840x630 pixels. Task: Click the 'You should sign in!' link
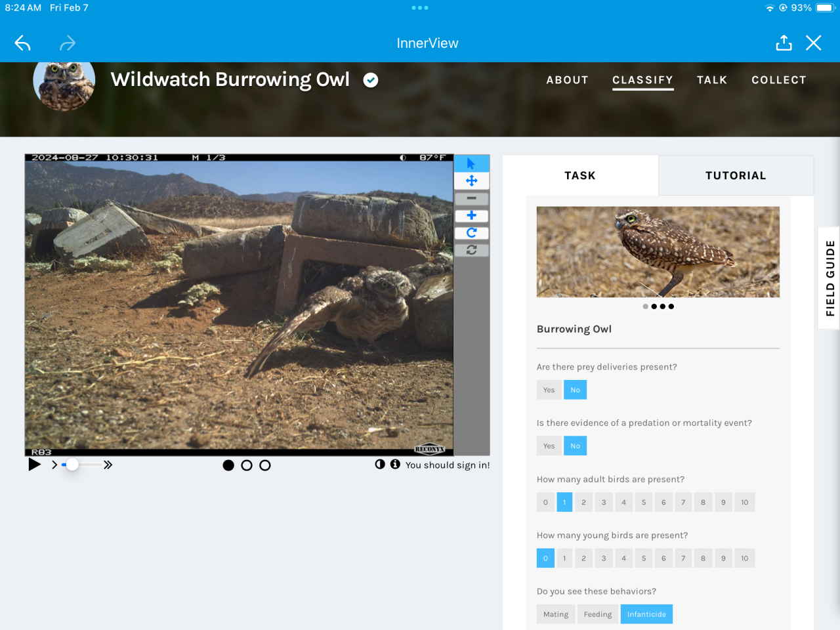[x=448, y=465]
